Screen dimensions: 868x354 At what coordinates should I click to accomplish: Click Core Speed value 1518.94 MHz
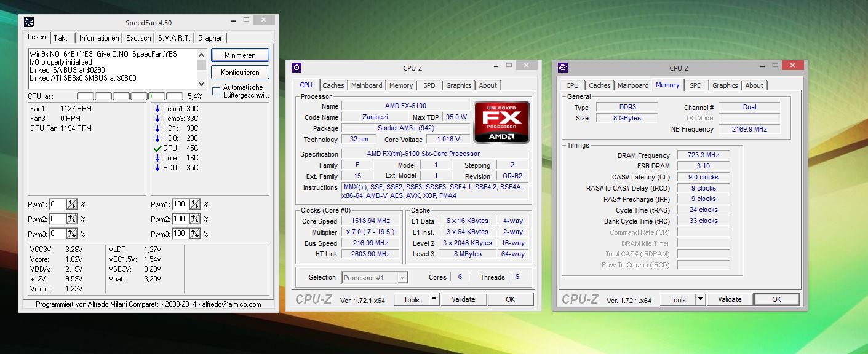pyautogui.click(x=372, y=221)
